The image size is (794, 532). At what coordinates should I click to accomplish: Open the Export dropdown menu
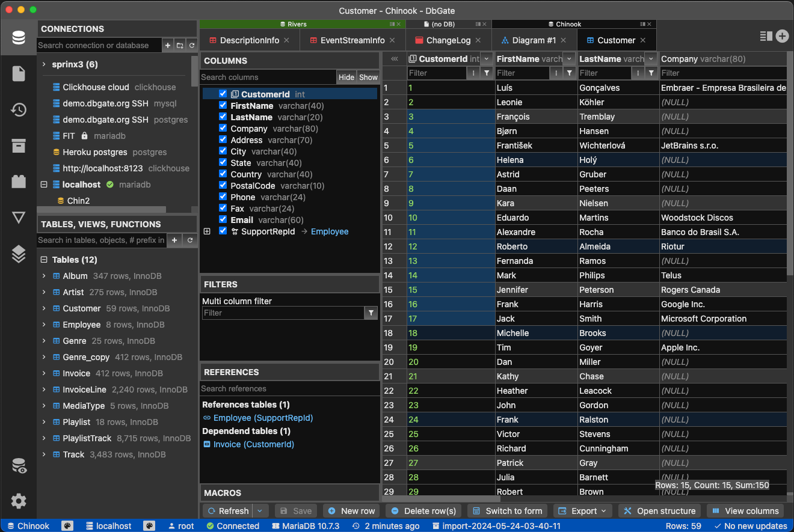click(x=583, y=511)
